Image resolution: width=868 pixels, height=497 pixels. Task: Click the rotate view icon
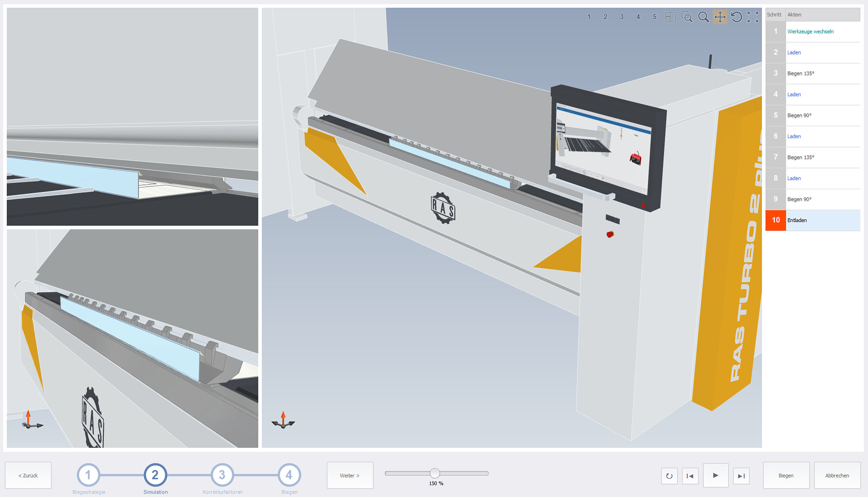pyautogui.click(x=736, y=17)
